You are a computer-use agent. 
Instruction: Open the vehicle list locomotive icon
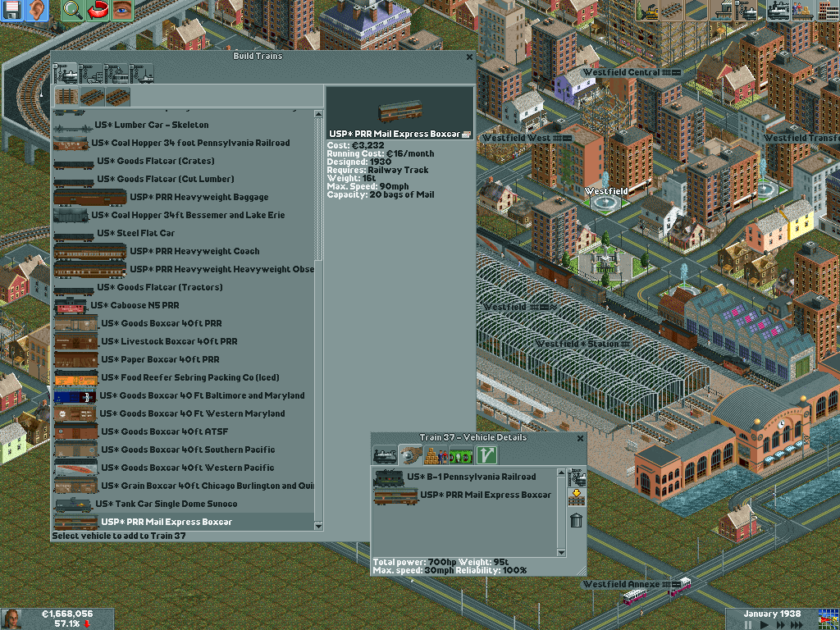(778, 10)
